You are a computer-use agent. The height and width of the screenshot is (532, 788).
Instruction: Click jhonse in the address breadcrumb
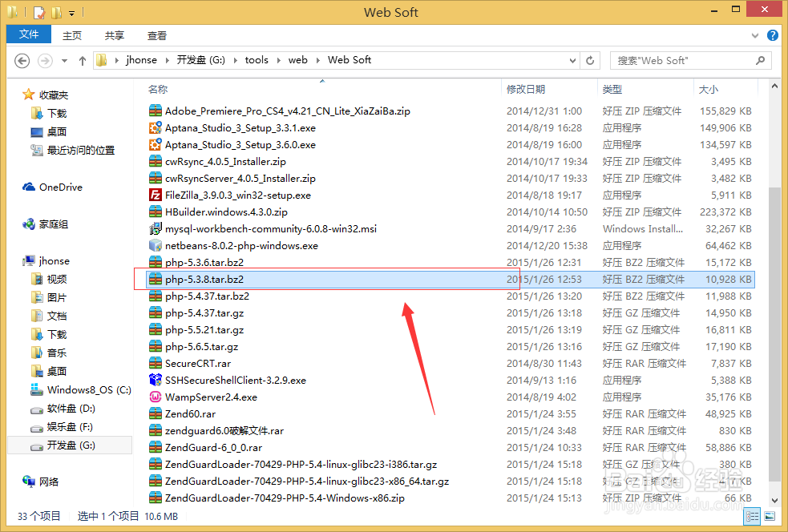coord(141,60)
